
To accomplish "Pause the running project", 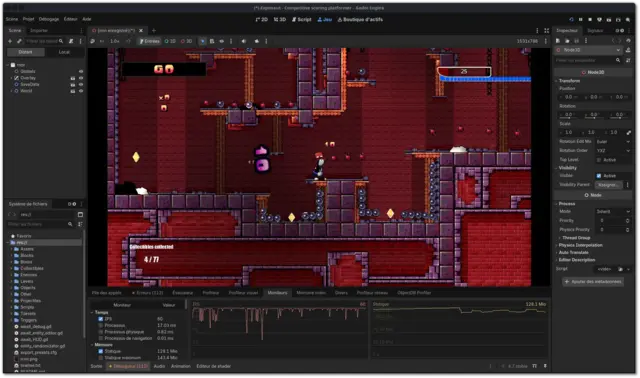I will [x=580, y=19].
